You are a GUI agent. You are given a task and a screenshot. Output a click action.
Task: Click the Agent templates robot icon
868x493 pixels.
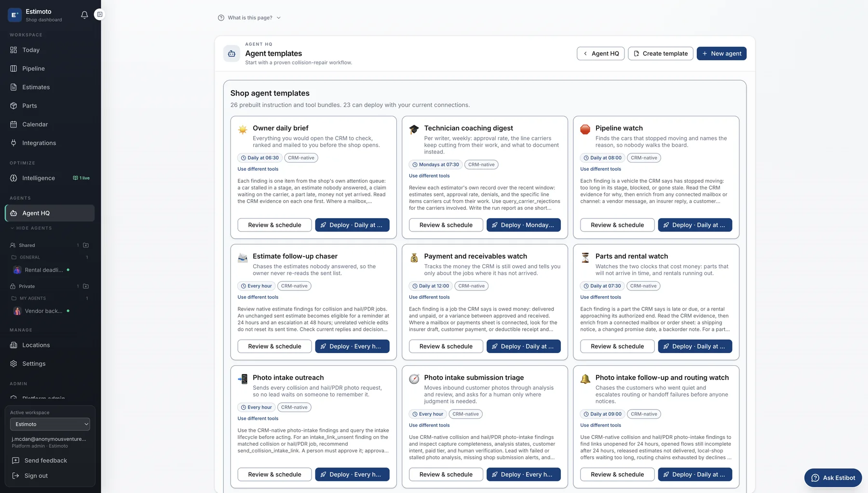coord(231,54)
